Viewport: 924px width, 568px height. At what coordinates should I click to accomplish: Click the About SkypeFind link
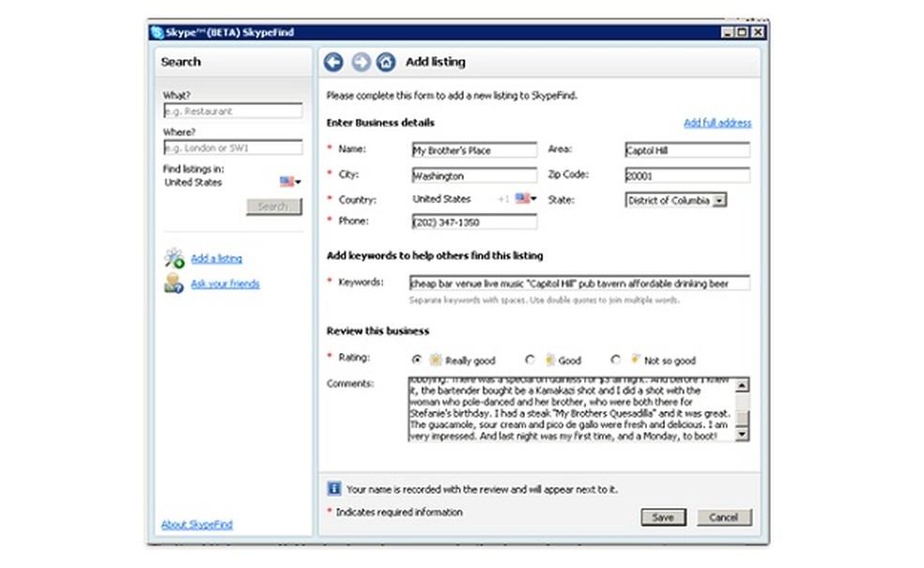pos(195,525)
